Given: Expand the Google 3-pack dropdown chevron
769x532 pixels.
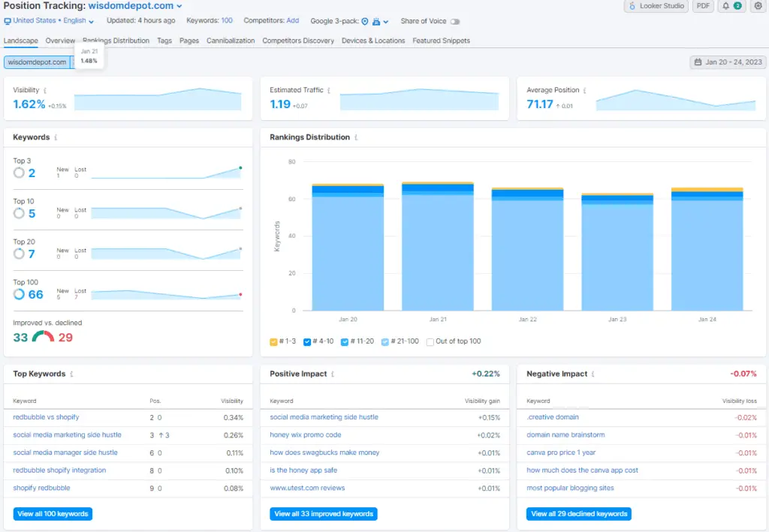Looking at the screenshot, I should pyautogui.click(x=386, y=22).
